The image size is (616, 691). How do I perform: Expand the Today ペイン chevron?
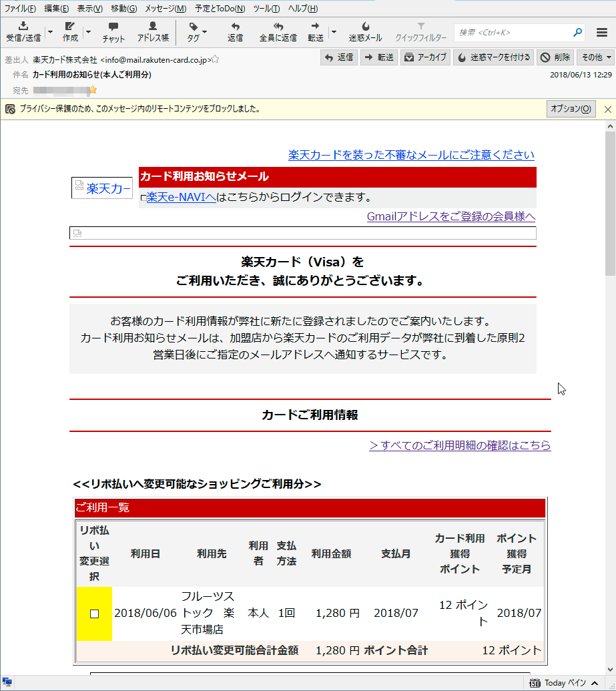click(x=595, y=683)
